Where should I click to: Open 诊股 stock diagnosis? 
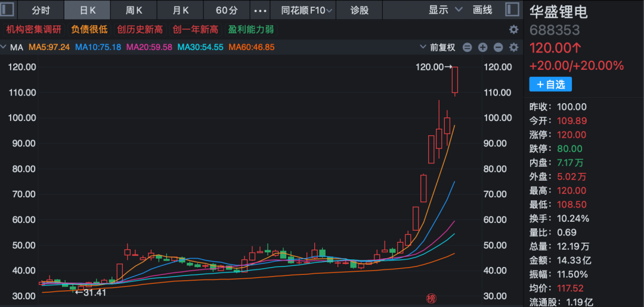coord(360,10)
